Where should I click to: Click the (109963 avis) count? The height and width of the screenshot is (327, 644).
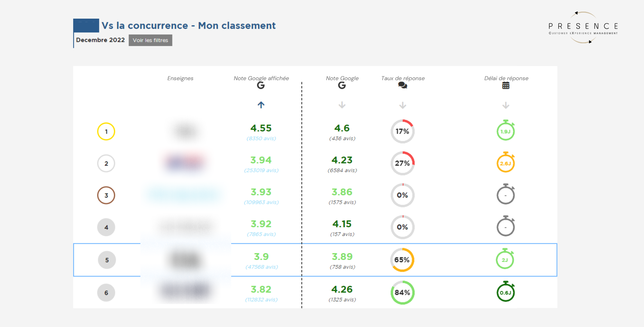261,203
